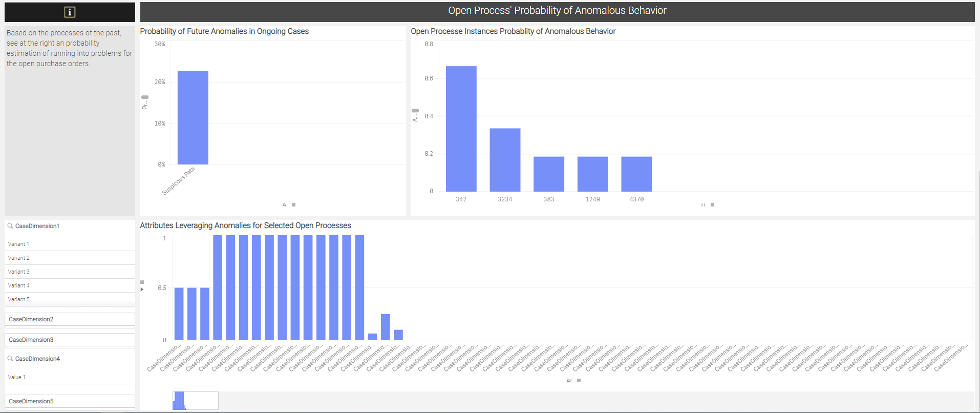Click the info icon in the dark header box
This screenshot has width=980, height=413.
point(70,12)
